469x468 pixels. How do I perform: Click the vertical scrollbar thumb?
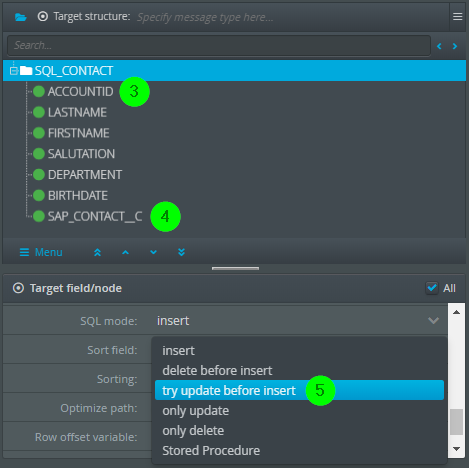[x=456, y=422]
